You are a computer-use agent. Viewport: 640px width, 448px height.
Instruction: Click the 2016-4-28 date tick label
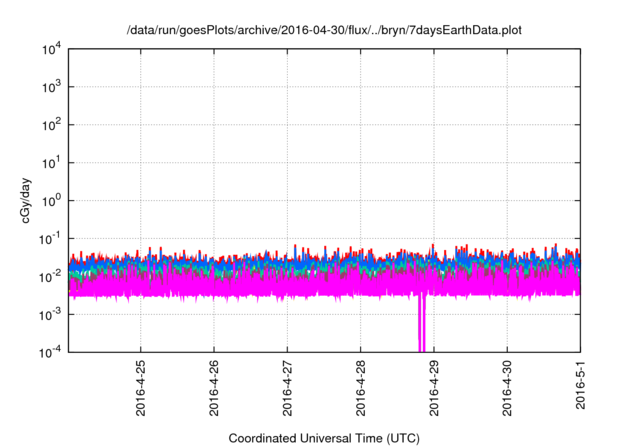[x=360, y=388]
